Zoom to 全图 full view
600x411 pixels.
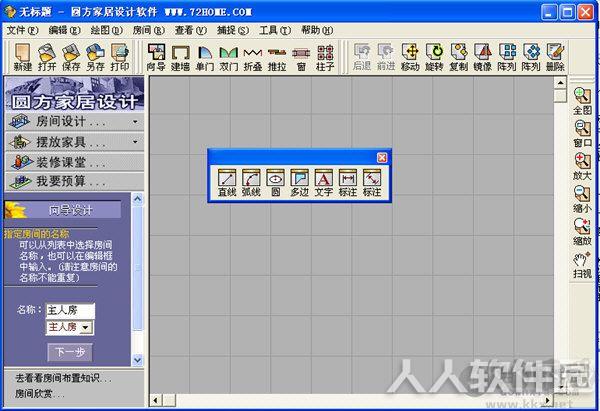pyautogui.click(x=582, y=101)
